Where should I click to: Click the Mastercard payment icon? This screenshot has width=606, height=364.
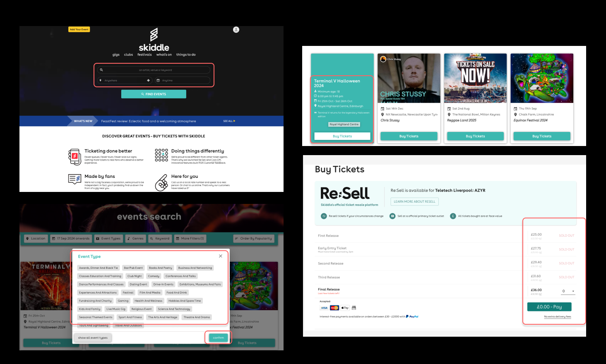pyautogui.click(x=334, y=308)
